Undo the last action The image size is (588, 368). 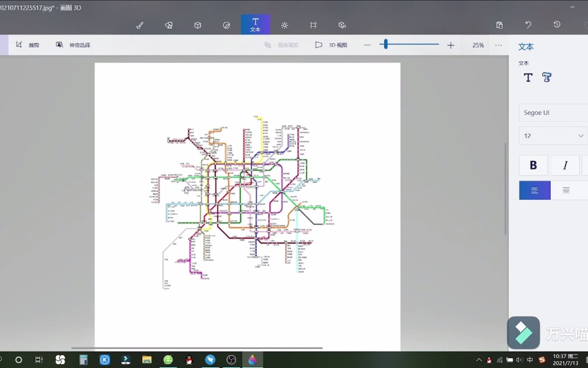pos(528,25)
